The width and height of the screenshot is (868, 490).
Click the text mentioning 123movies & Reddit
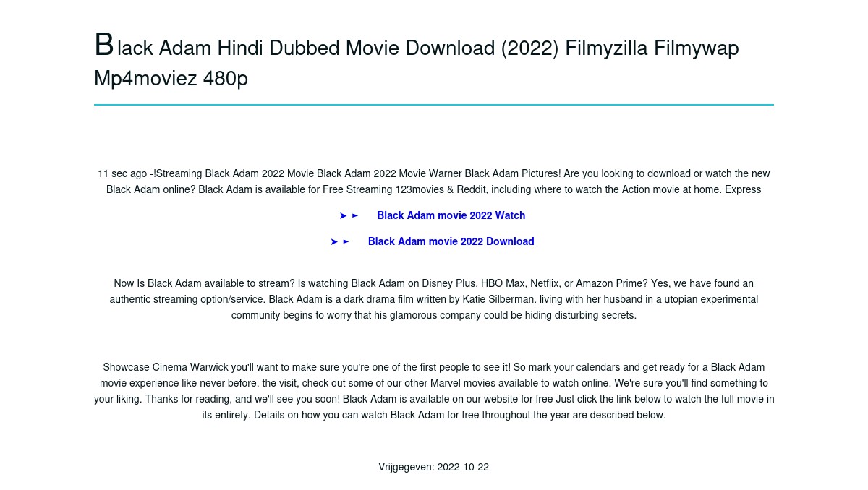pos(433,189)
